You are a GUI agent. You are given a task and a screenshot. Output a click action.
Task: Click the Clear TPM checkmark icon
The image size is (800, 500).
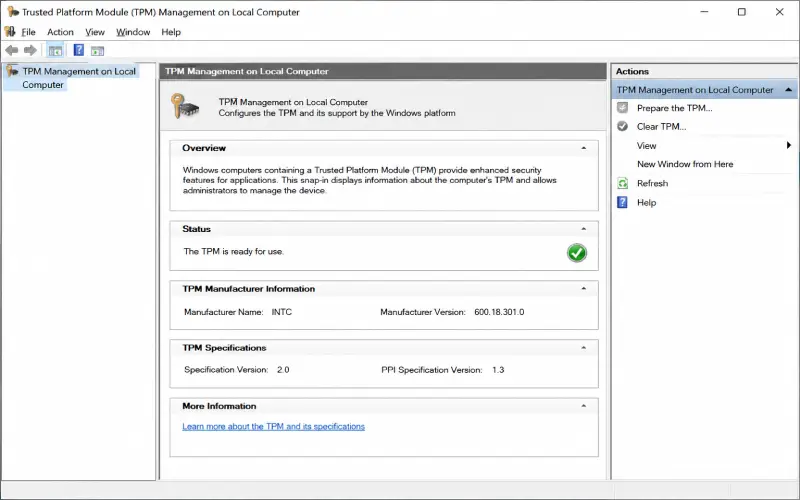(x=622, y=127)
